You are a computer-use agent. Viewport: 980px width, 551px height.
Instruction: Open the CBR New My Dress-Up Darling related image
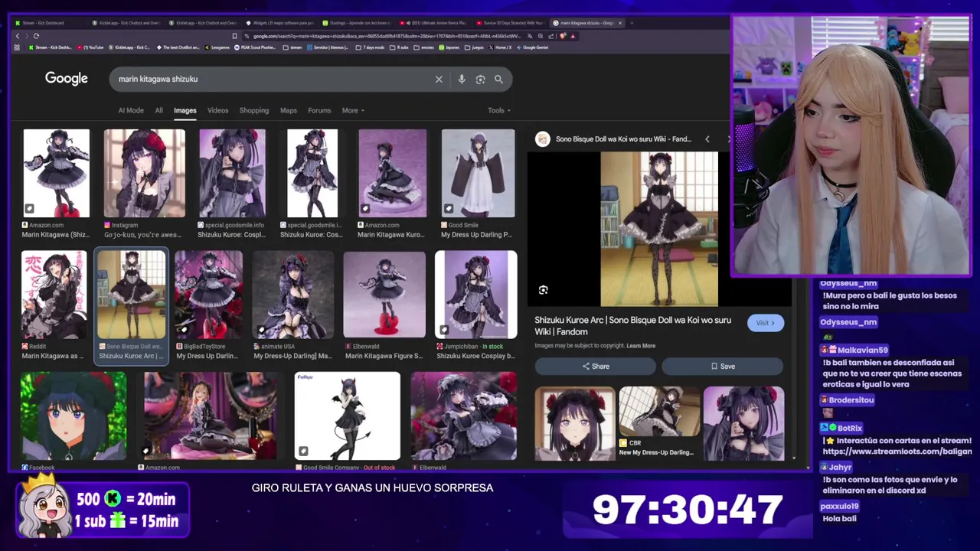click(659, 413)
